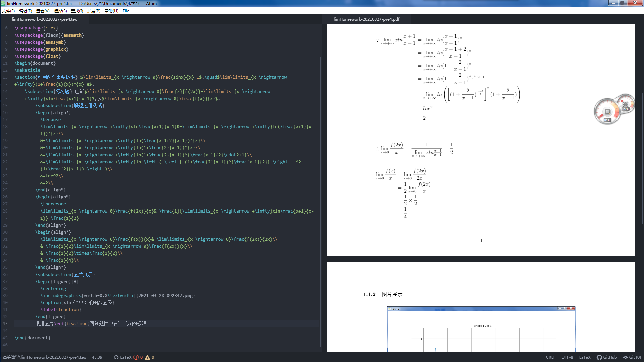Image resolution: width=644 pixels, height=362 pixels.
Task: Click cursor position 43:39 in status bar
Action: click(97, 357)
